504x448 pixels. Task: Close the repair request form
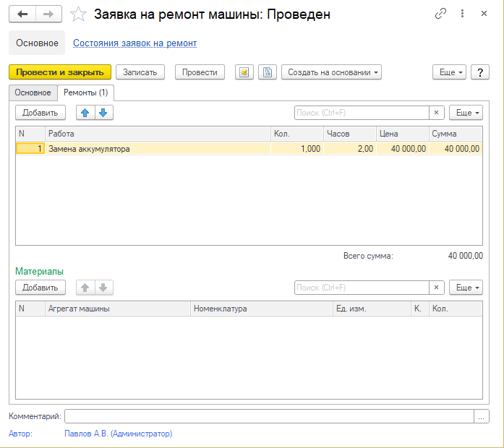point(484,14)
